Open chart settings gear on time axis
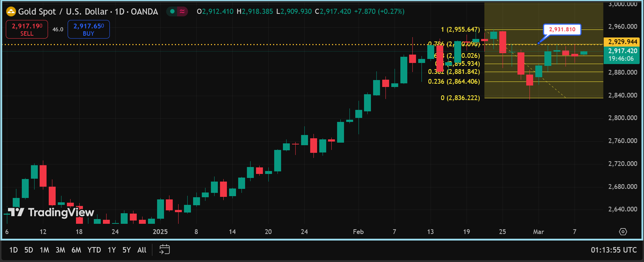 (x=623, y=232)
